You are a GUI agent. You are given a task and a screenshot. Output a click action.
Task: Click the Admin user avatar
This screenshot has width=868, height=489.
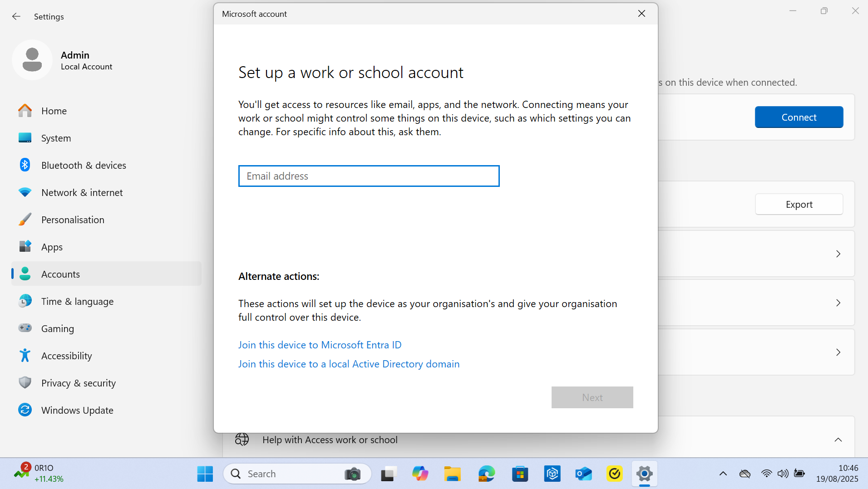pos(32,60)
